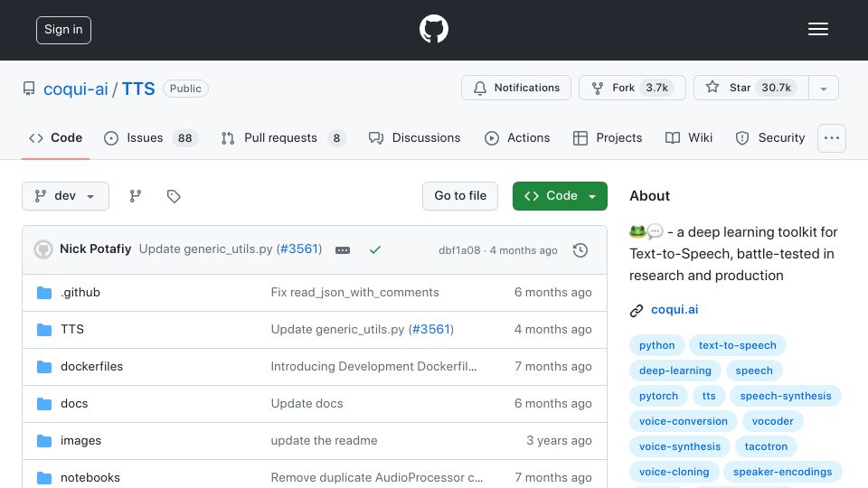The height and width of the screenshot is (488, 868).
Task: Open the Discussions tab
Action: (415, 137)
